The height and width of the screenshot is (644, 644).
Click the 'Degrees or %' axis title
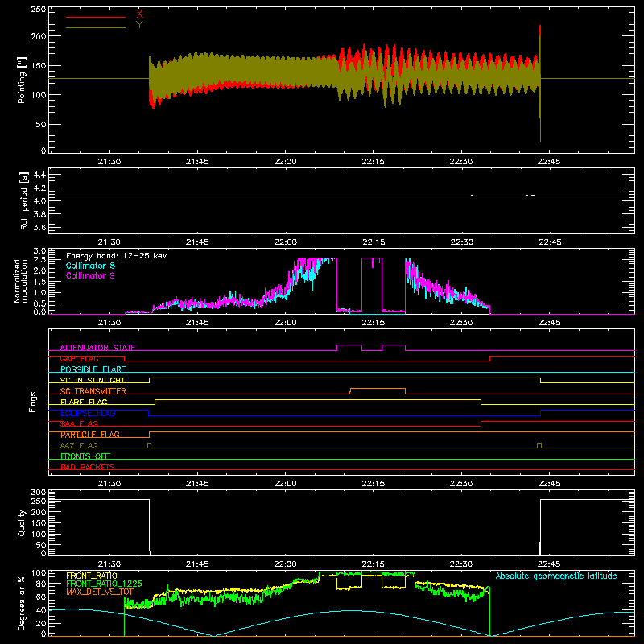[22, 603]
